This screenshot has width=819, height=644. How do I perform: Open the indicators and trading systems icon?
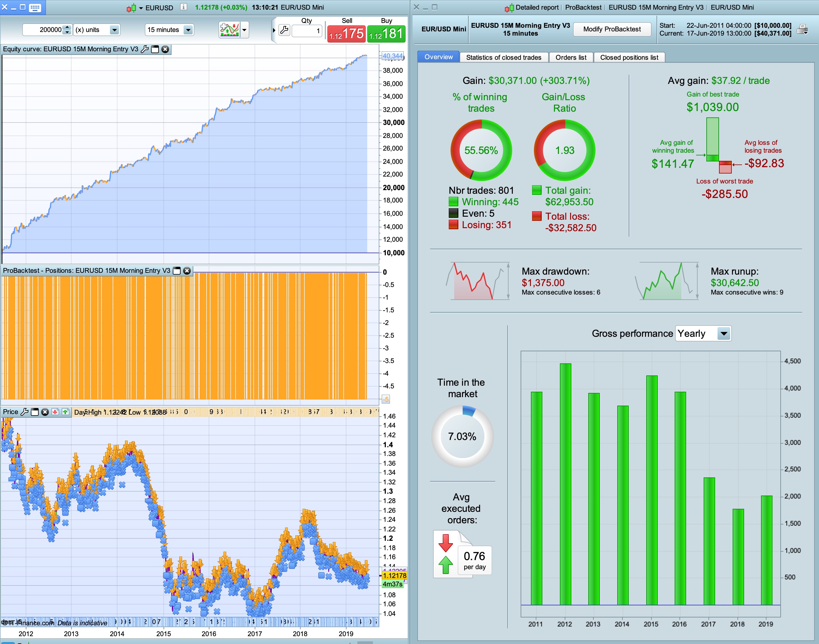click(230, 30)
